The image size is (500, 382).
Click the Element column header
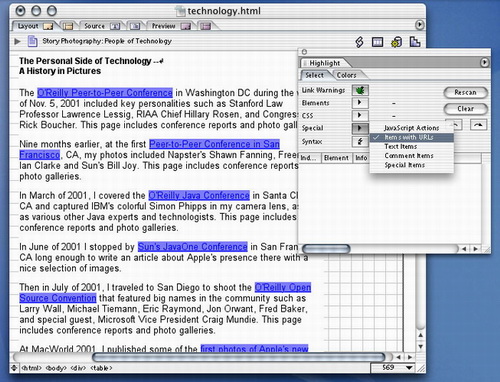click(x=336, y=158)
